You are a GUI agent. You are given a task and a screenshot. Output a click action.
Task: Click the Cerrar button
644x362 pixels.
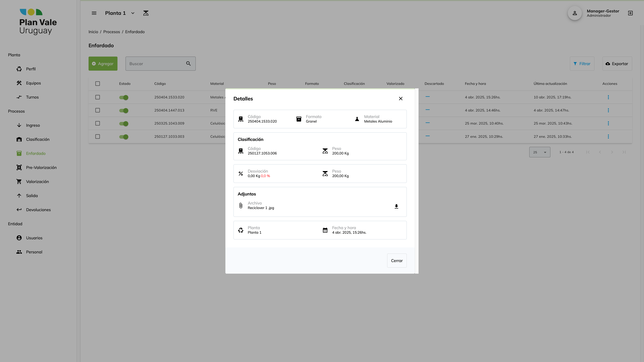click(397, 261)
